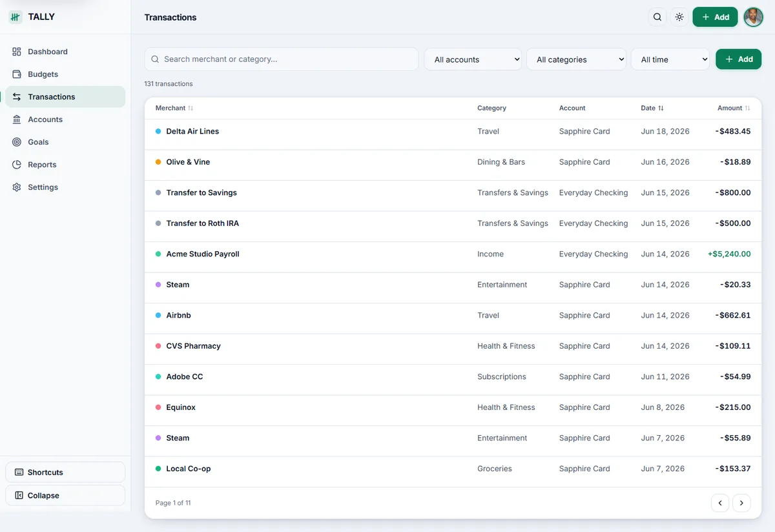The width and height of the screenshot is (775, 532).
Task: Click the Dining & Bars category cell
Action: coord(501,162)
